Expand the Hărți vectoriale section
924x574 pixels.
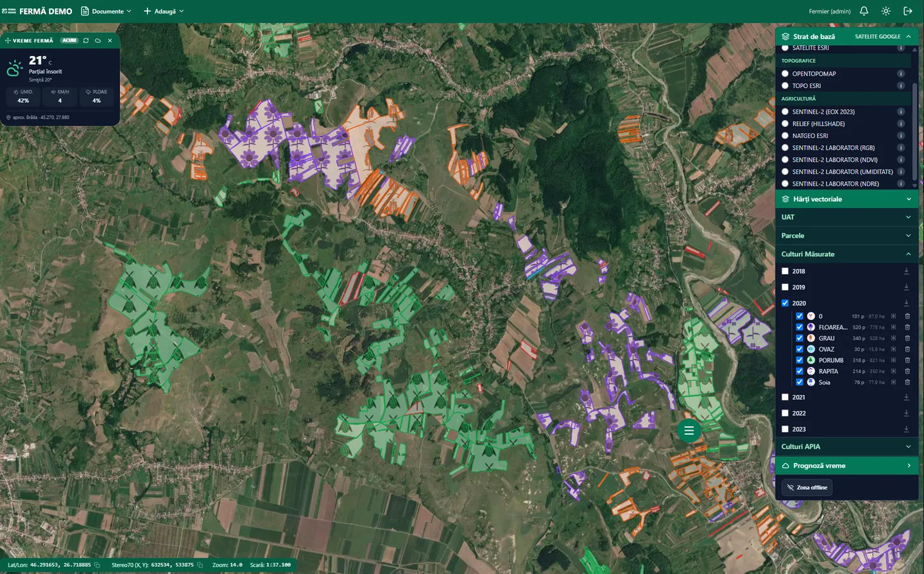coord(846,199)
